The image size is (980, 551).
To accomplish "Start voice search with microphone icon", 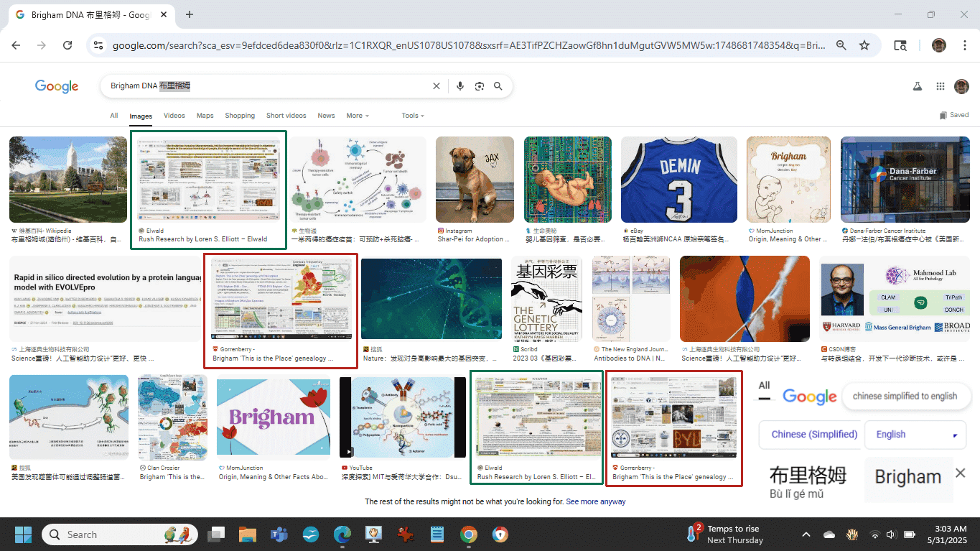I will pos(460,86).
